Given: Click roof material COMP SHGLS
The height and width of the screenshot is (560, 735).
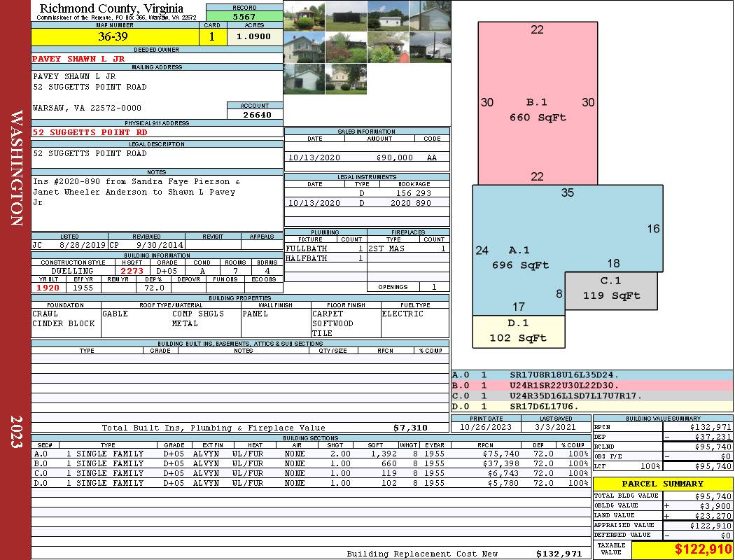Looking at the screenshot, I should (198, 314).
